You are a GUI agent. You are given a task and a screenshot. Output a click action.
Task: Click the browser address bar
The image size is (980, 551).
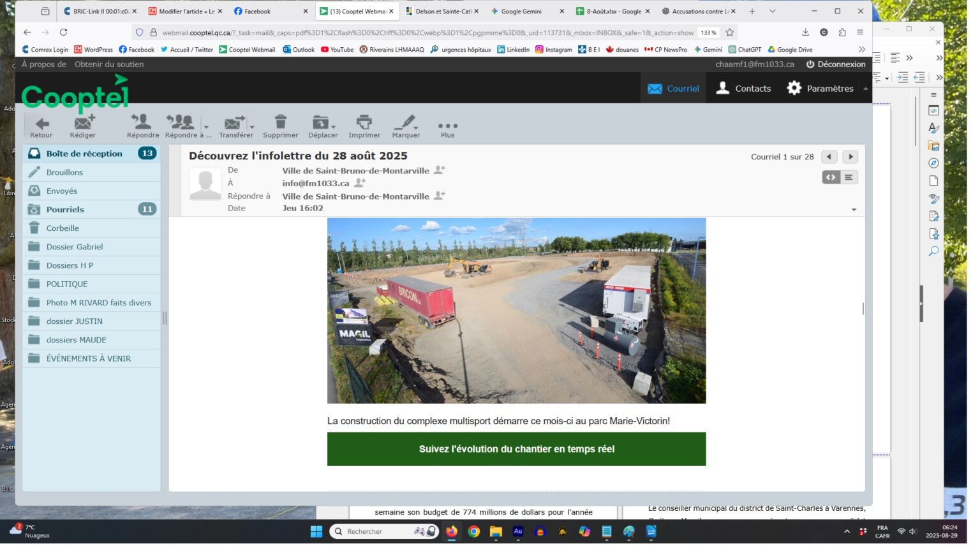pos(427,33)
